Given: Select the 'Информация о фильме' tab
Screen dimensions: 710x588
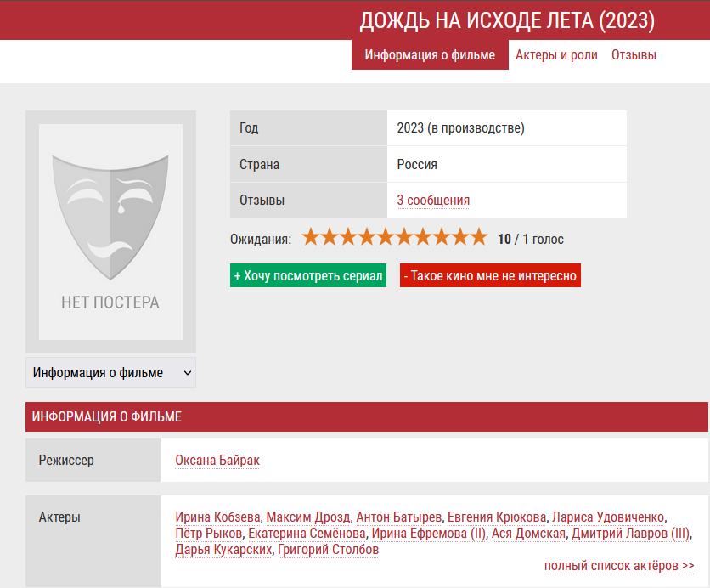Looking at the screenshot, I should point(430,55).
